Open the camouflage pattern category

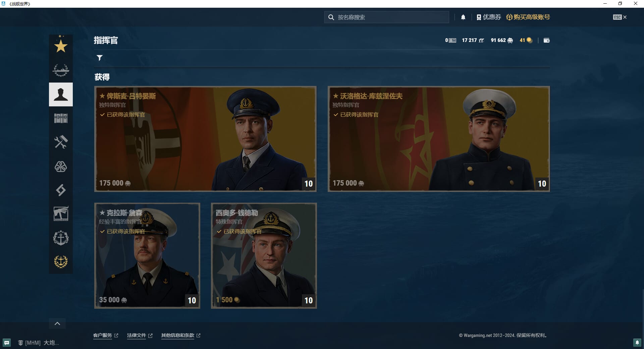pyautogui.click(x=61, y=166)
